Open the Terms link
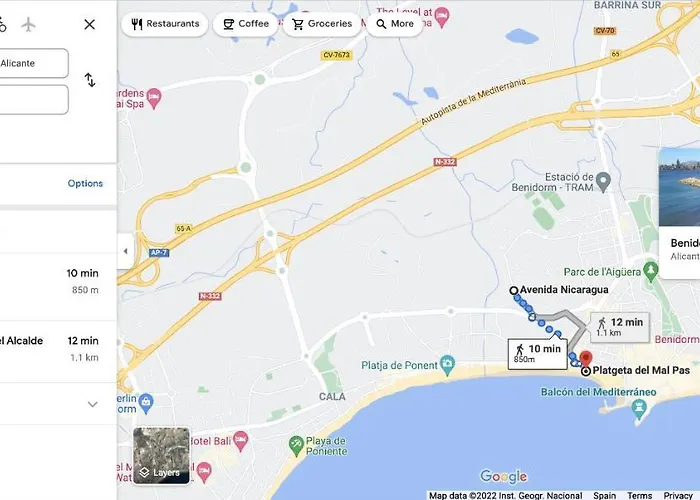Viewport: 700px width, 500px height. [x=639, y=495]
